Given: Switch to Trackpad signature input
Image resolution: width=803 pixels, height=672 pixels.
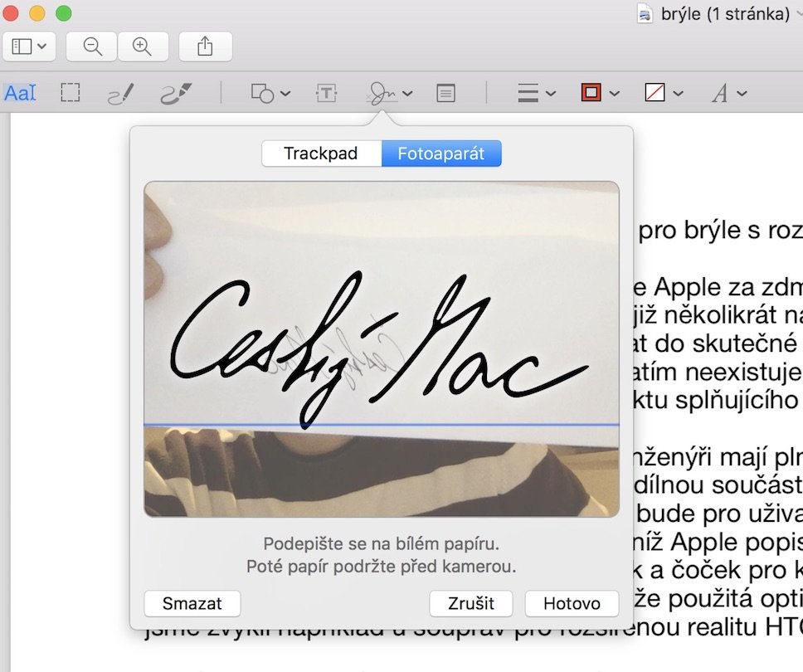Looking at the screenshot, I should 321,153.
